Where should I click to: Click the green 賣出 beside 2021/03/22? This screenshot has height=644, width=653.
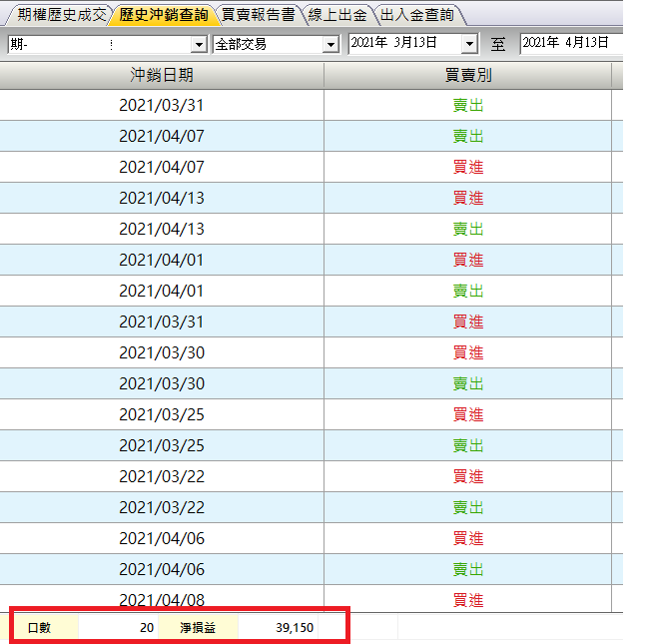pyautogui.click(x=468, y=508)
